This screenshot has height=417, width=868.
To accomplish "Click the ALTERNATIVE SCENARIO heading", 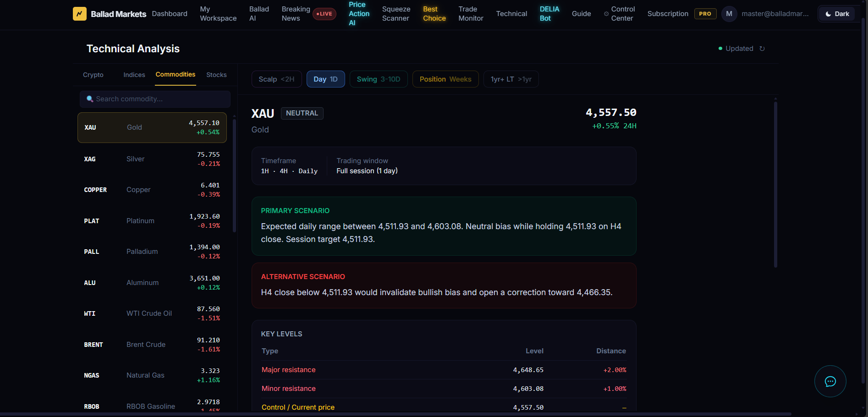I will (303, 277).
